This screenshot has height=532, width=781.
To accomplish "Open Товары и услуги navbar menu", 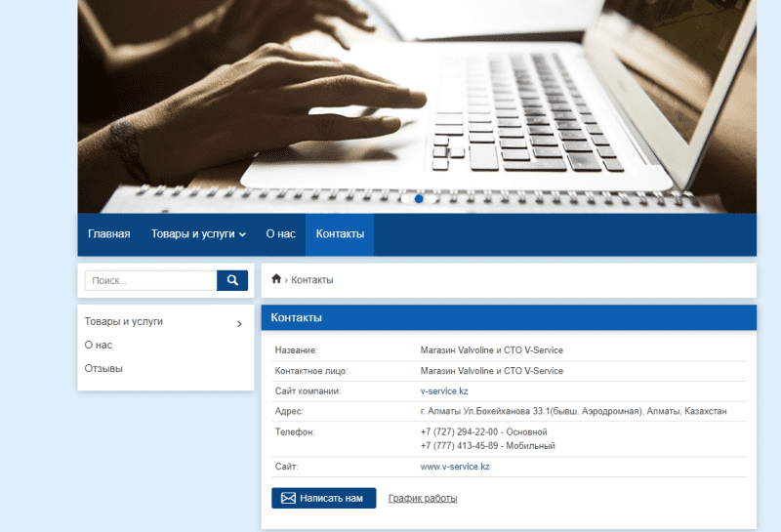I will 198,234.
